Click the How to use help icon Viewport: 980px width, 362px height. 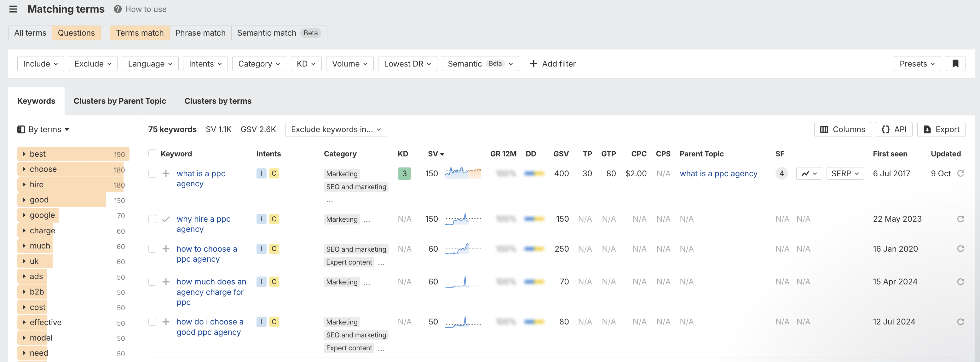pos(118,9)
